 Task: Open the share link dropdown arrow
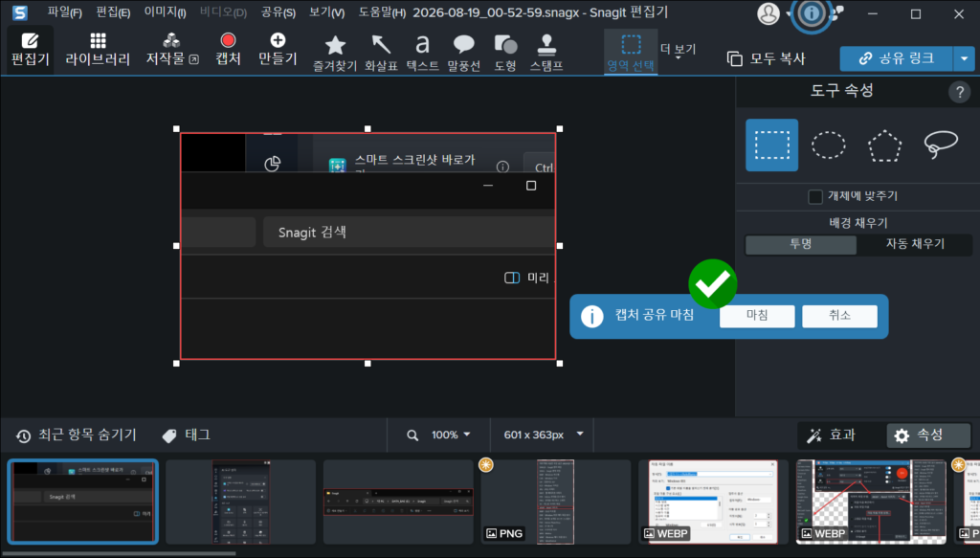[965, 58]
